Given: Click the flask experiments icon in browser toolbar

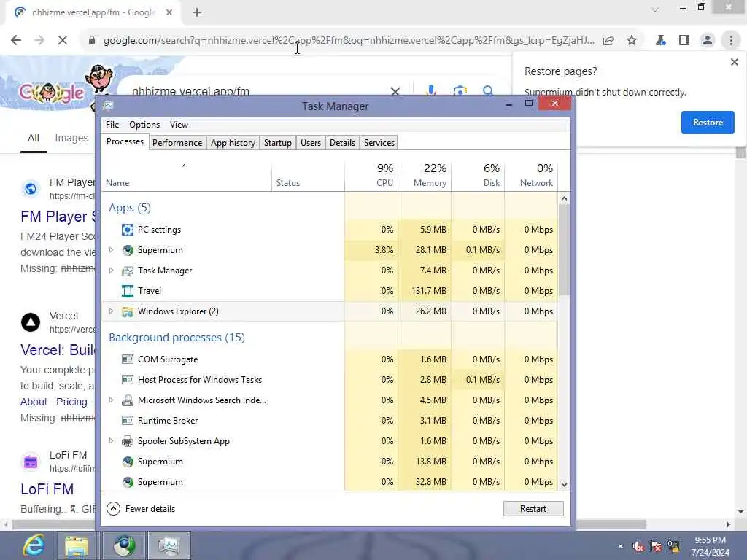Looking at the screenshot, I should coord(661,41).
